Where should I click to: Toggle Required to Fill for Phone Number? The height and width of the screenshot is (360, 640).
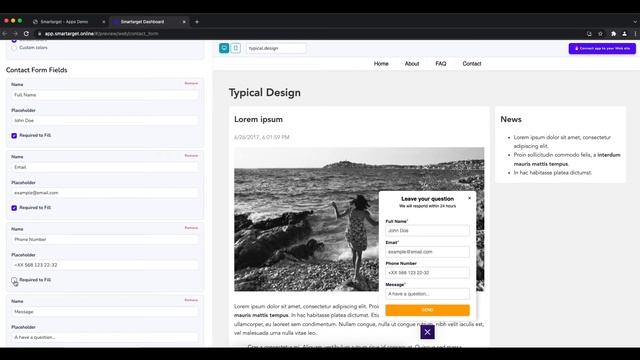coord(14,280)
